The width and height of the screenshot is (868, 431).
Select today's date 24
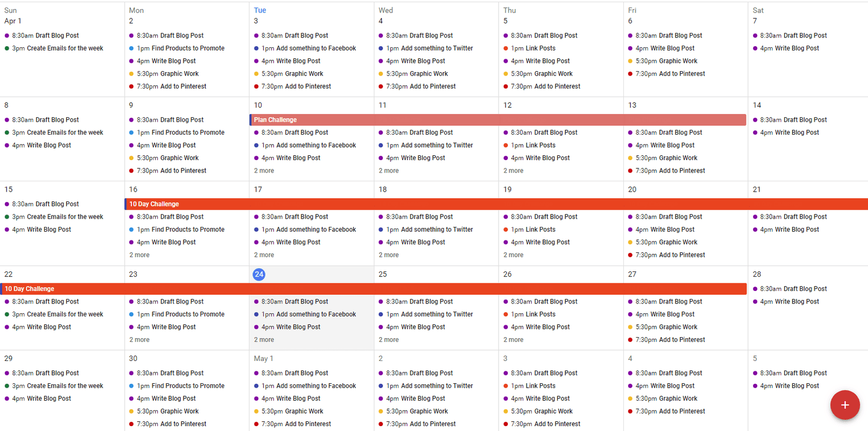pyautogui.click(x=259, y=274)
